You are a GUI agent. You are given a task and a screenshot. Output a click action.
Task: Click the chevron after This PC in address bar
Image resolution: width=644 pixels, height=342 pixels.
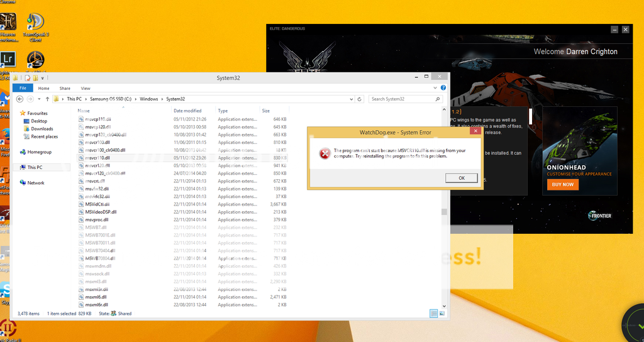click(86, 99)
